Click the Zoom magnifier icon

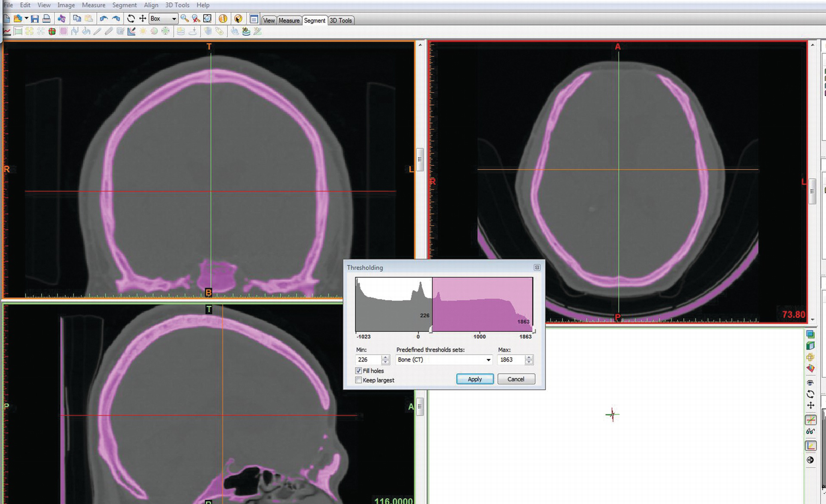[184, 19]
